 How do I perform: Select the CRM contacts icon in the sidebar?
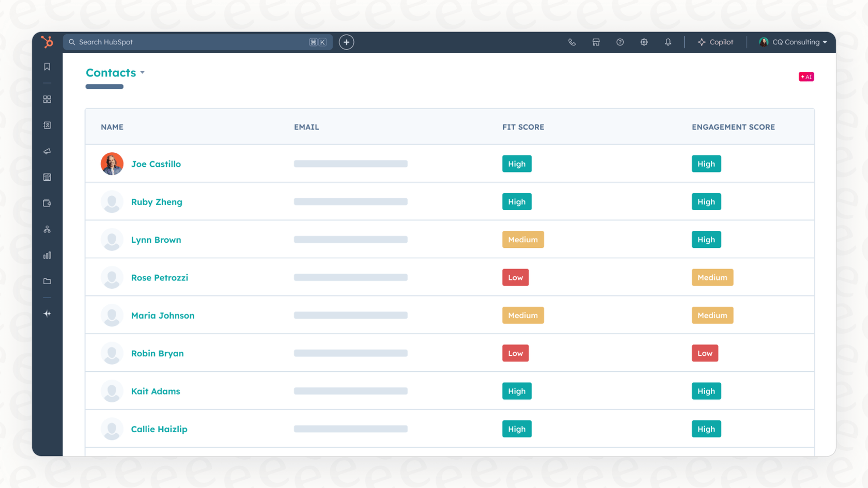tap(47, 125)
